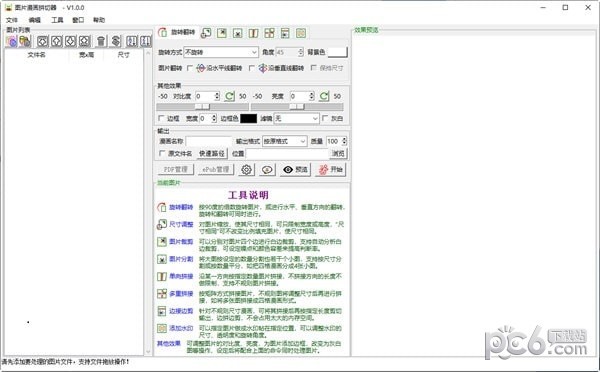Toggle the 保持尺寸 checkbox
Screen dimensions: 600x372
click(x=314, y=68)
